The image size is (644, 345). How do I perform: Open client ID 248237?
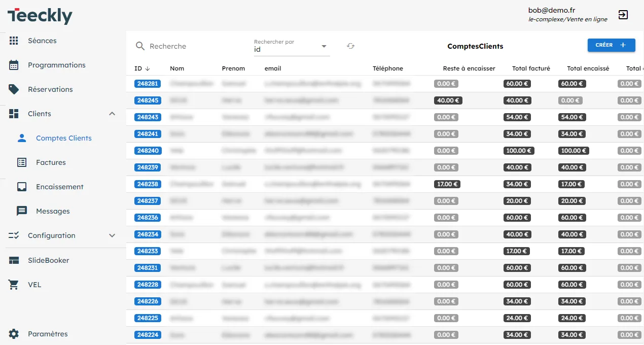coord(148,201)
